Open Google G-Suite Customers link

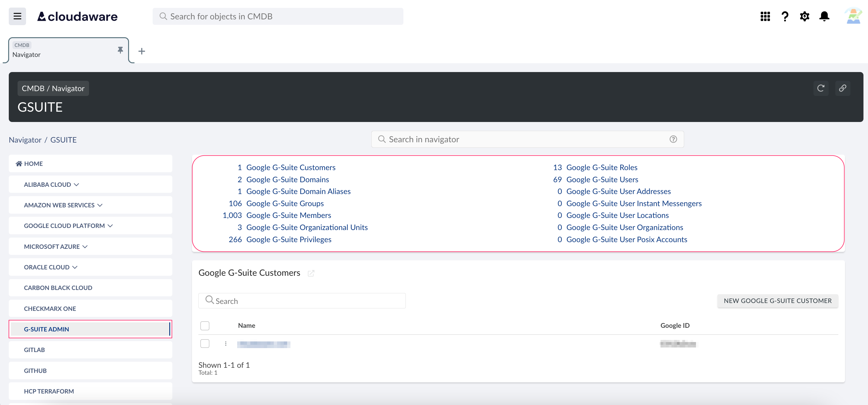click(x=291, y=167)
